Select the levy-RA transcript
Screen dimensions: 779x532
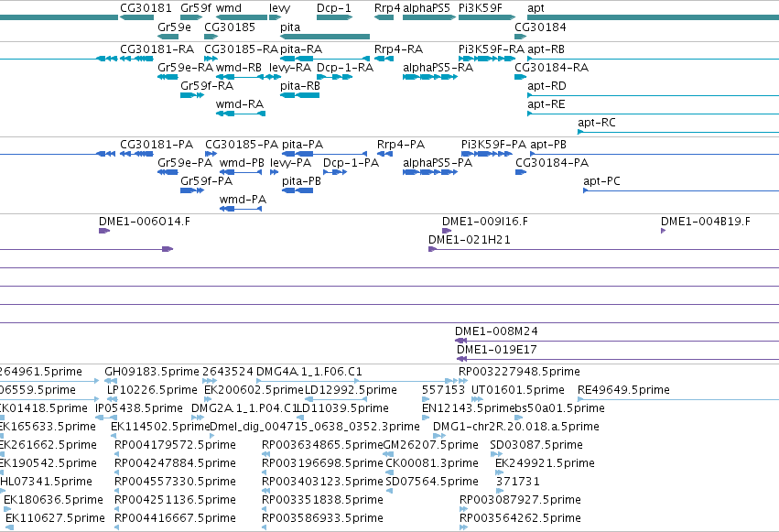[x=275, y=77]
